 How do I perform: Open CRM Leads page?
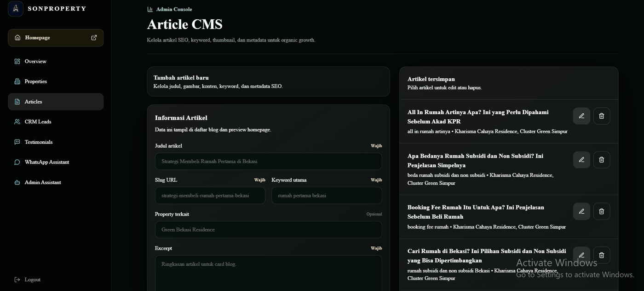coord(56,122)
